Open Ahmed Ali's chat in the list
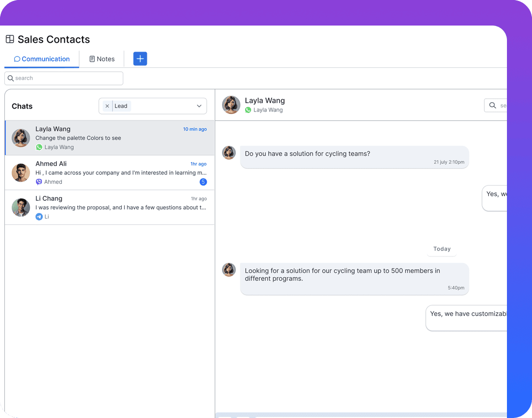Image resolution: width=532 pixels, height=418 pixels. coord(110,173)
